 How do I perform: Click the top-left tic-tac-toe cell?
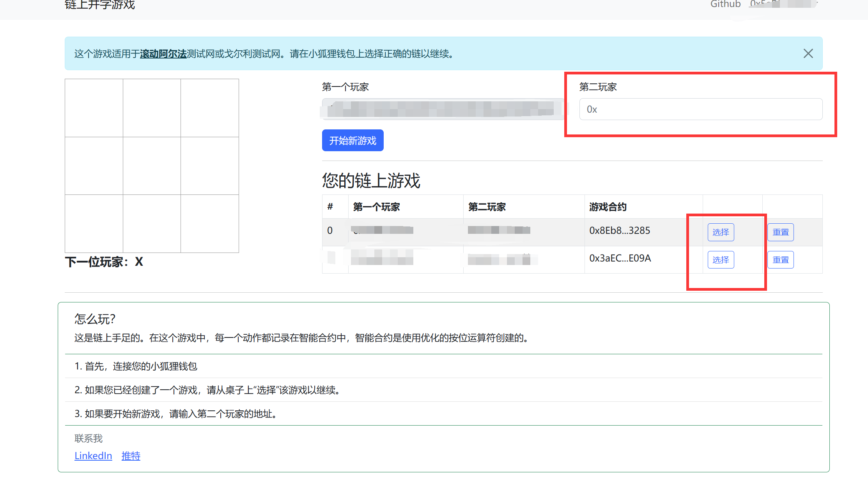point(94,108)
